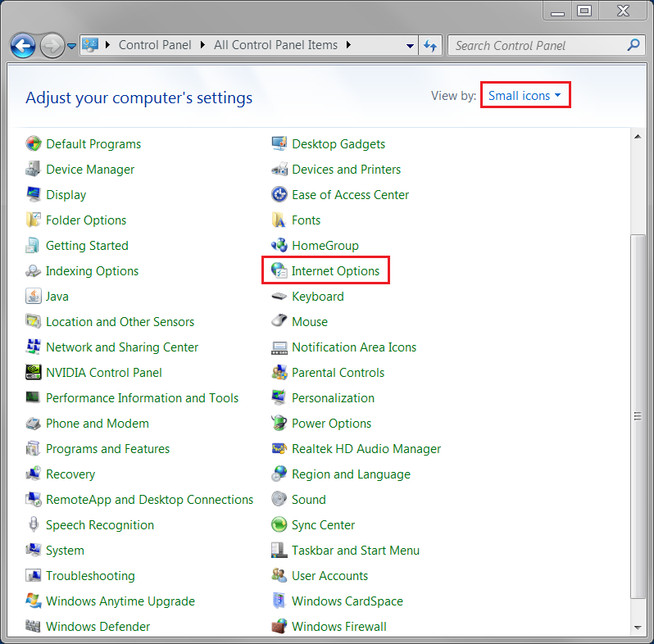This screenshot has height=644, width=654.
Task: Open the Troubleshooting link
Action: click(x=90, y=576)
